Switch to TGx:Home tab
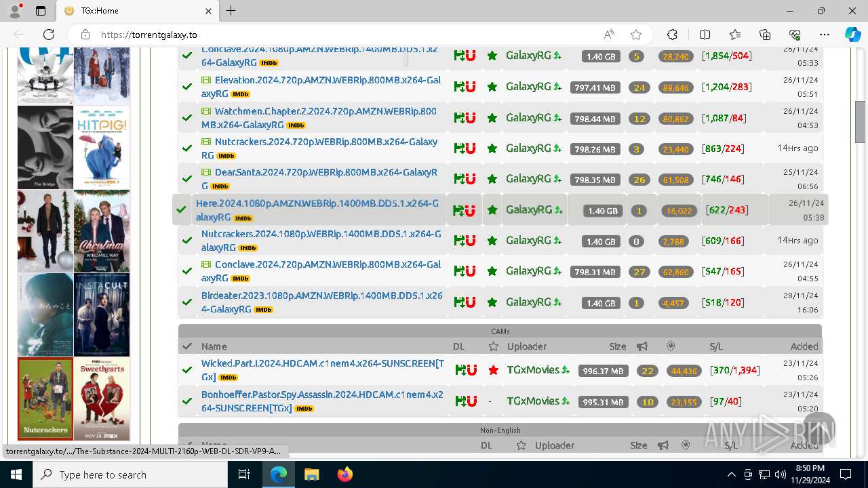Image resolution: width=868 pixels, height=488 pixels. [138, 11]
